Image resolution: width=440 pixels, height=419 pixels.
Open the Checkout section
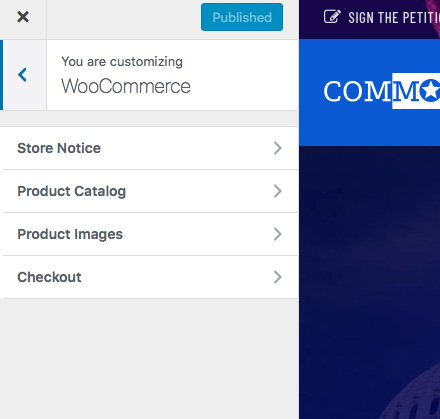149,277
